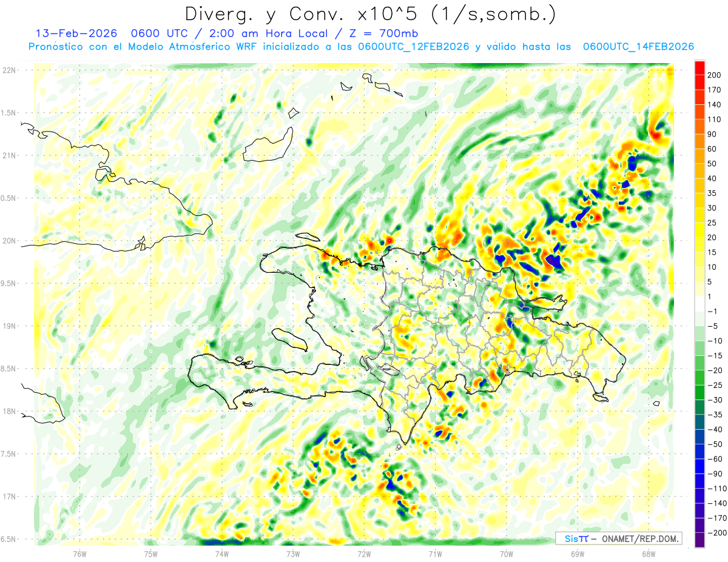
Task: Click the "69W" longitude label
Action: 578,554
